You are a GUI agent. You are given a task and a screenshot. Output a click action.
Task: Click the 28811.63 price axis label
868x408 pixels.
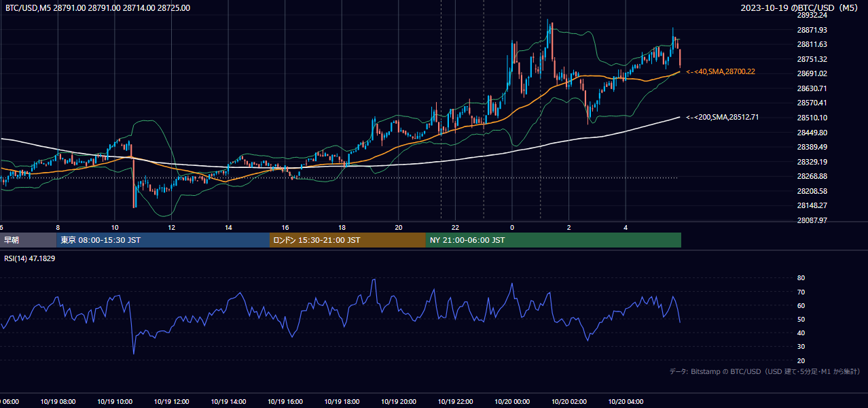pyautogui.click(x=812, y=44)
